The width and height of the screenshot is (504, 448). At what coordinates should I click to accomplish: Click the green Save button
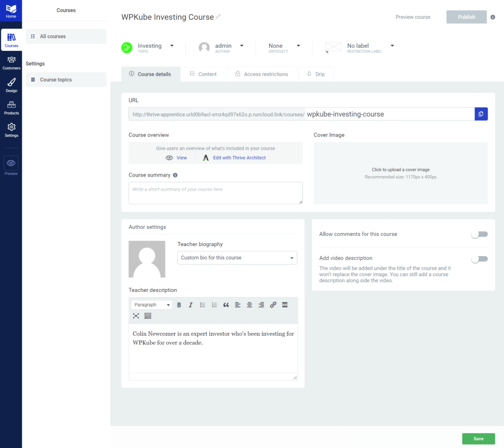478,439
